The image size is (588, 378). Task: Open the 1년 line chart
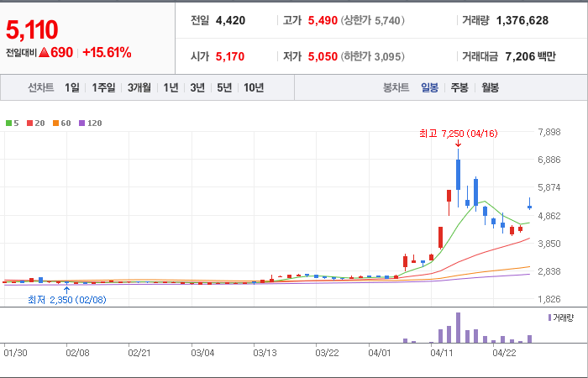(x=171, y=87)
